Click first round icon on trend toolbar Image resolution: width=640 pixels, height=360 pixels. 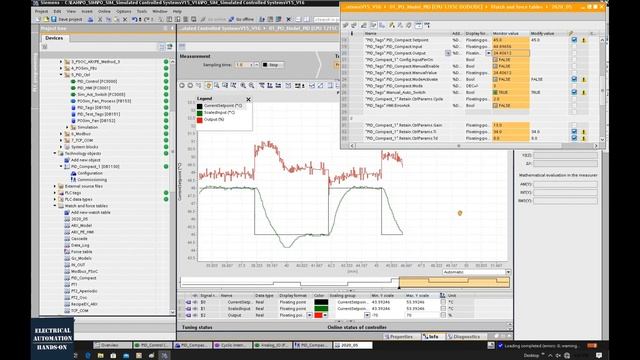pyautogui.click(x=182, y=85)
